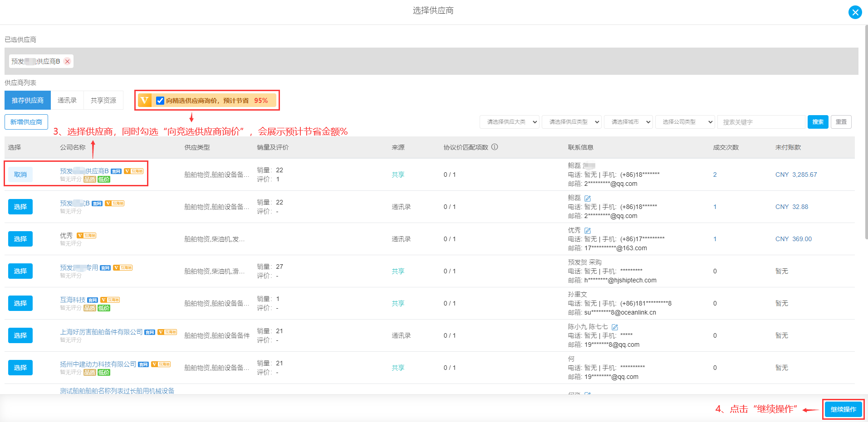Click the 品质 tag under 互海科技
Screen dimensions: 868x422
point(90,308)
